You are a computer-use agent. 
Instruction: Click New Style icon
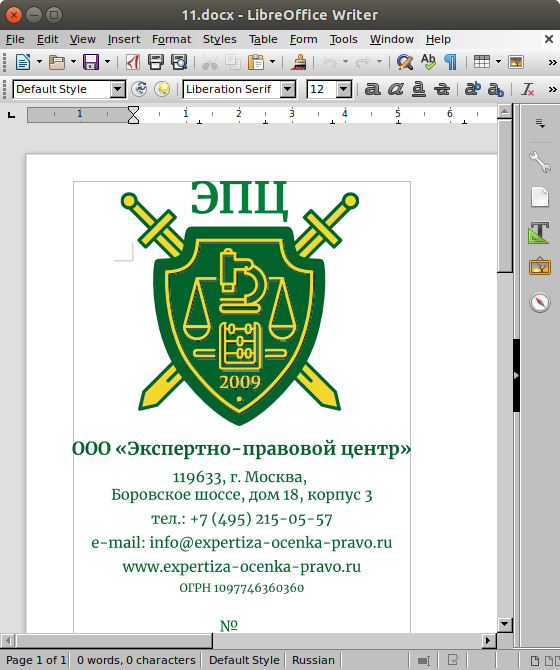(x=162, y=89)
